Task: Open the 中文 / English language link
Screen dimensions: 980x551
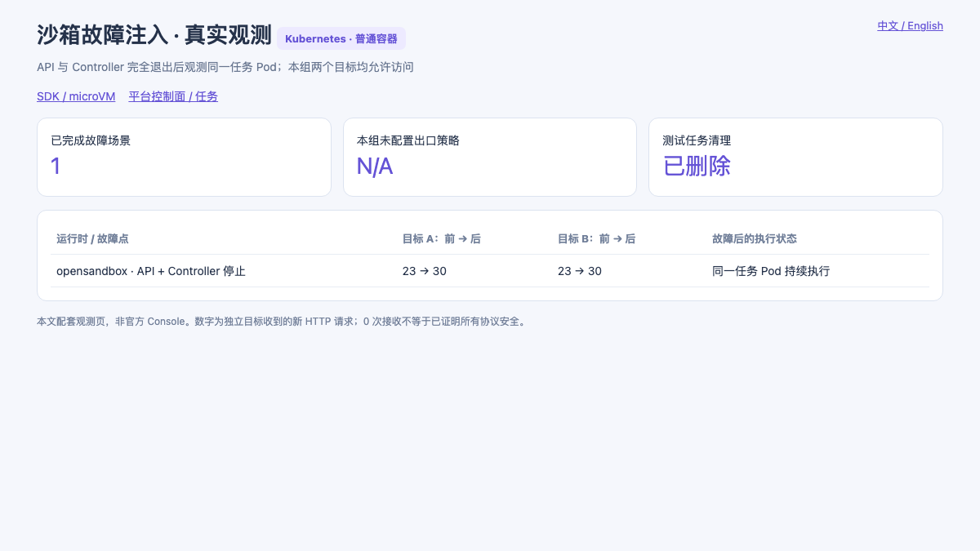Action: point(910,26)
